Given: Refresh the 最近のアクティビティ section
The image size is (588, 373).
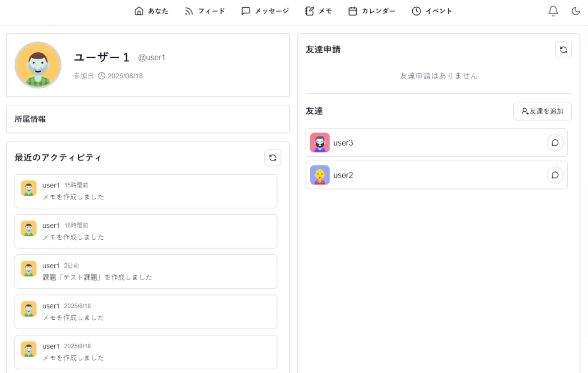Looking at the screenshot, I should 273,158.
